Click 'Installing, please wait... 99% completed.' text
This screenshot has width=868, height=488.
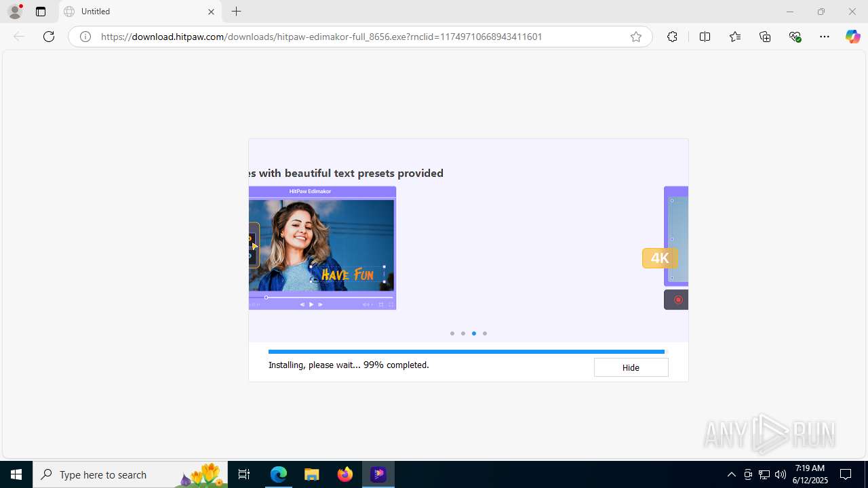click(x=349, y=365)
